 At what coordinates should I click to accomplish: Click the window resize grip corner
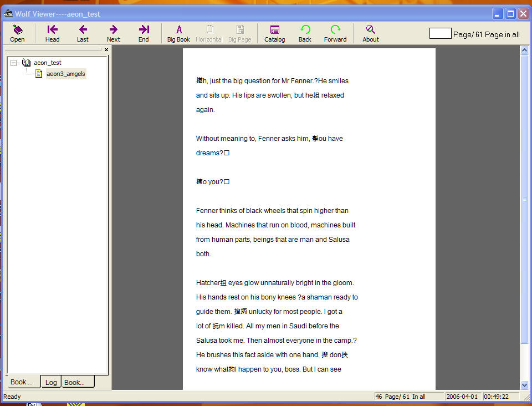click(x=526, y=397)
